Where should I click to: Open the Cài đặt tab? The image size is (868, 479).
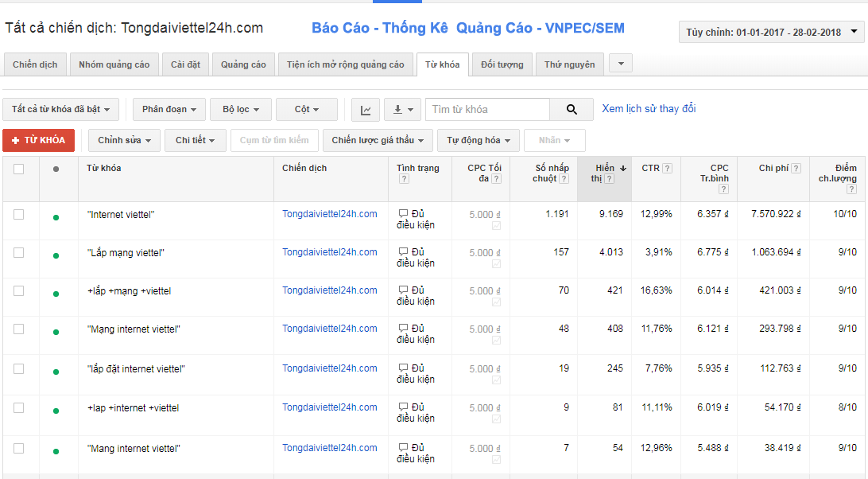pyautogui.click(x=185, y=64)
